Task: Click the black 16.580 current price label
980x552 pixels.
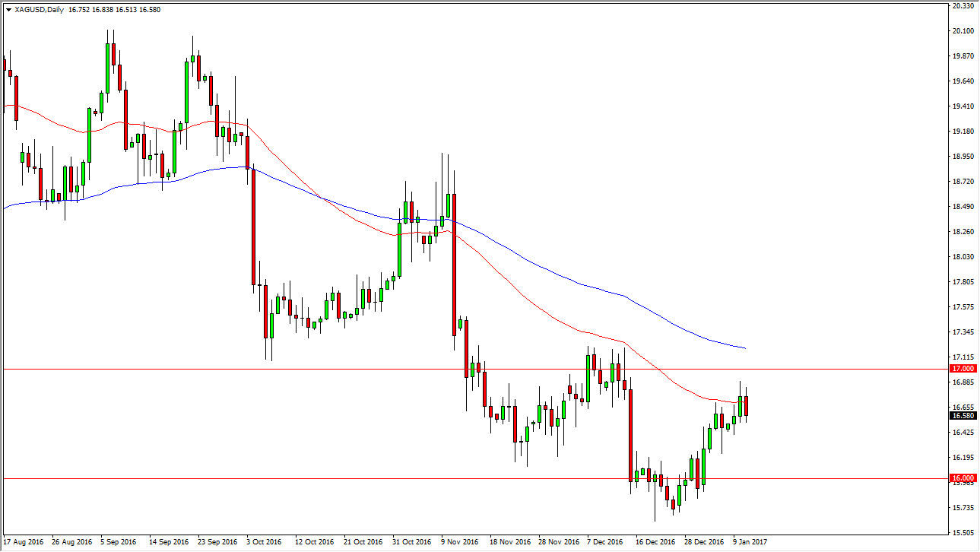Action: point(962,415)
